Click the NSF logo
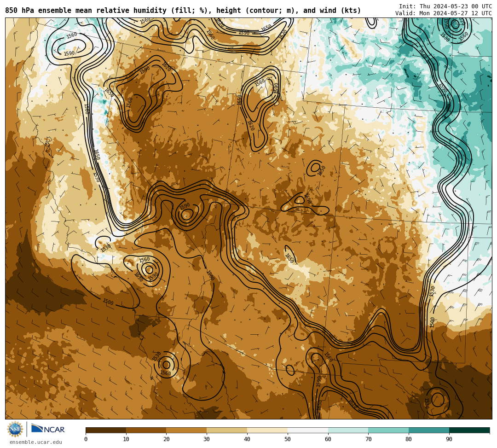This screenshot has height=448, width=497. pyautogui.click(x=15, y=429)
